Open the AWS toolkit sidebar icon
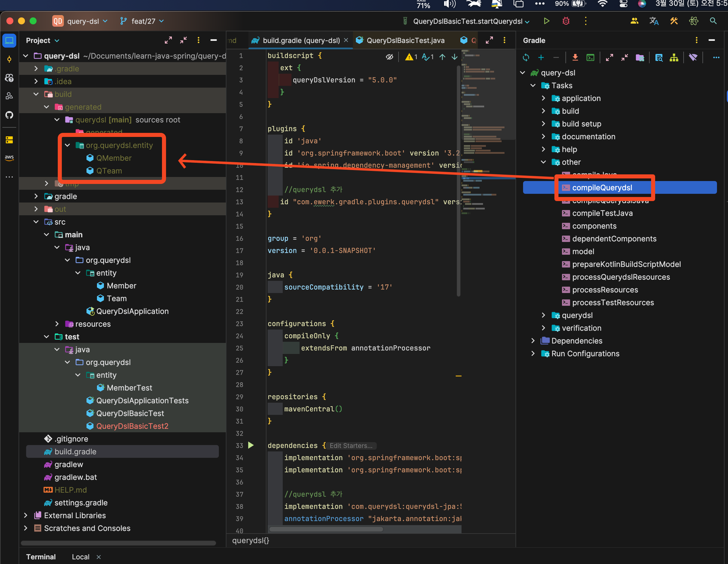The width and height of the screenshot is (728, 564). (x=9, y=158)
